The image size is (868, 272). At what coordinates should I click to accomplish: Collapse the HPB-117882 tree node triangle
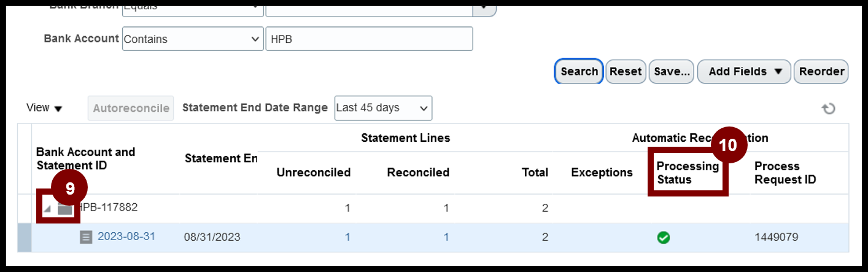coord(47,209)
